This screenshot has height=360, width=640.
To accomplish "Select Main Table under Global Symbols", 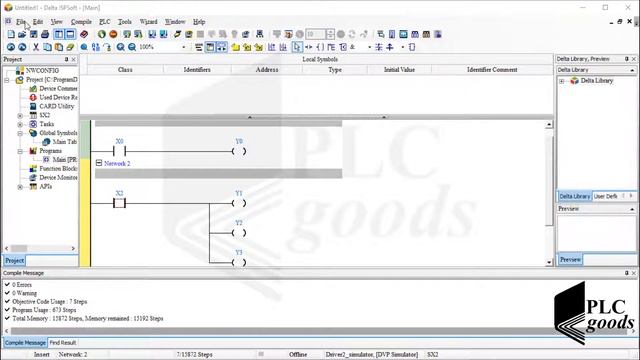I will (64, 142).
